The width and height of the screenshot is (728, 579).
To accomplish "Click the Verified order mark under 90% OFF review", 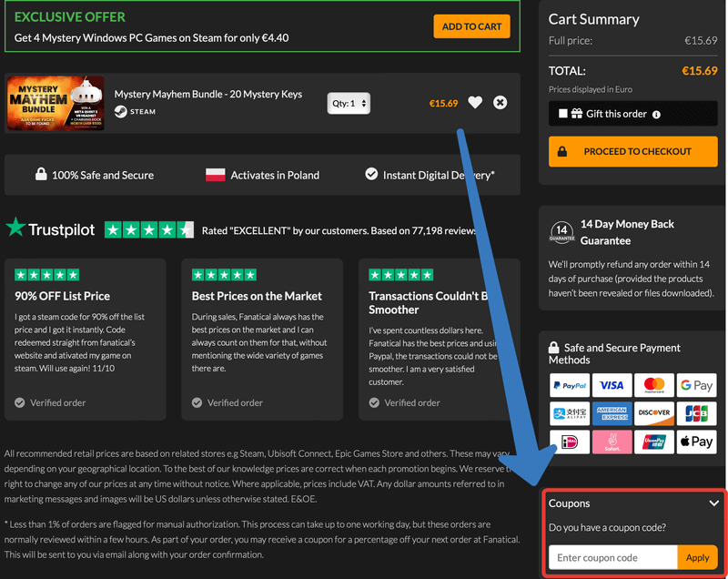I will (x=50, y=402).
